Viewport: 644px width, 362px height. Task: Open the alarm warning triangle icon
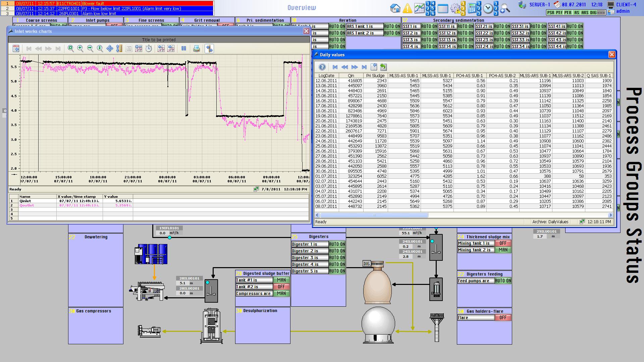click(x=407, y=8)
